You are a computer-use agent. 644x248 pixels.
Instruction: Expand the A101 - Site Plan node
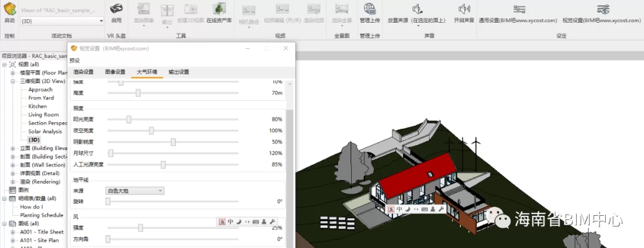[13, 240]
